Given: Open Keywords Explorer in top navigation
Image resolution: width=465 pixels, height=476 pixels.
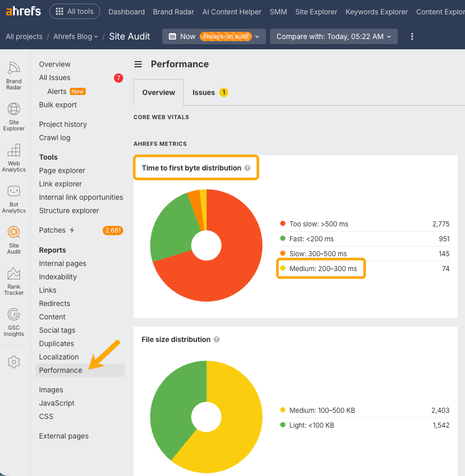Looking at the screenshot, I should coord(377,12).
